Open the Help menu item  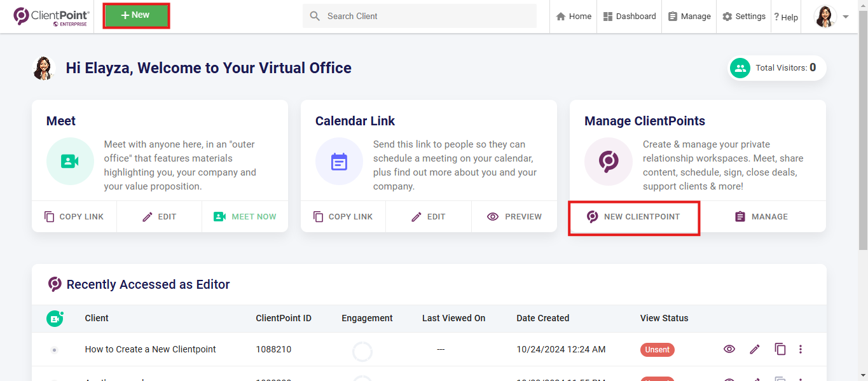tap(786, 17)
